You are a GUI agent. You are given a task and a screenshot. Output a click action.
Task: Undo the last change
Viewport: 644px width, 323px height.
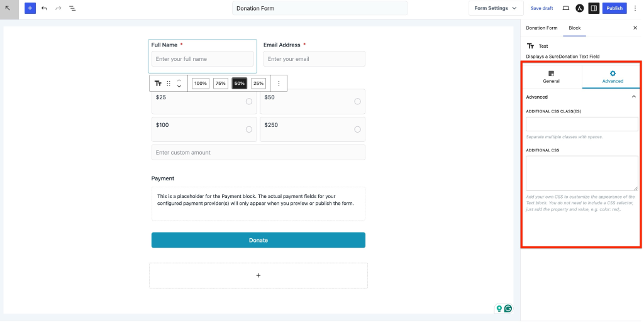[45, 8]
